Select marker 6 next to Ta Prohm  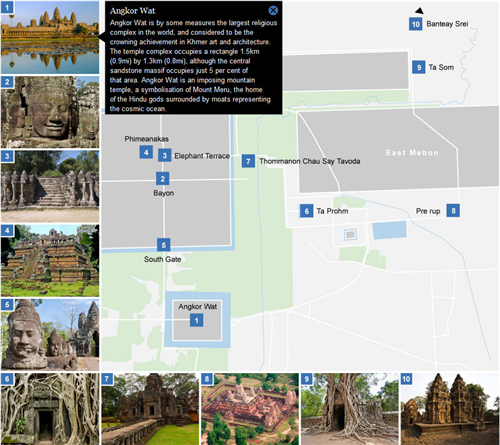tap(306, 211)
